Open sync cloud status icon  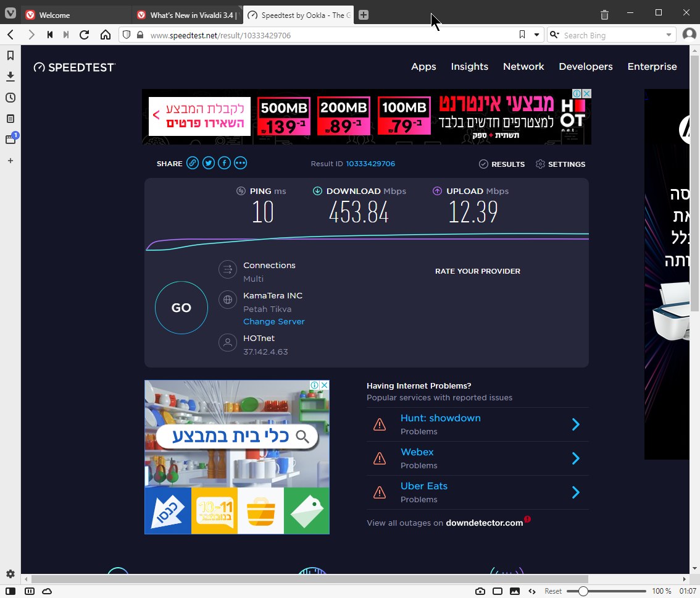47,591
